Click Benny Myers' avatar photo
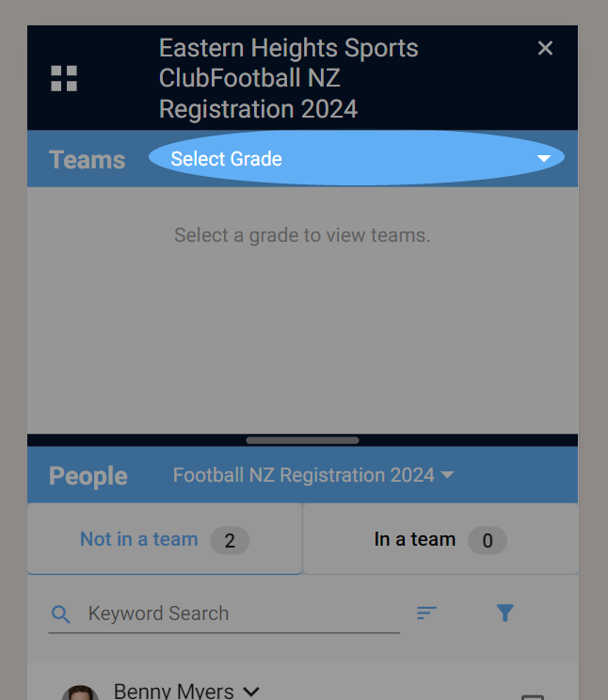This screenshot has height=700, width=608. [80, 692]
